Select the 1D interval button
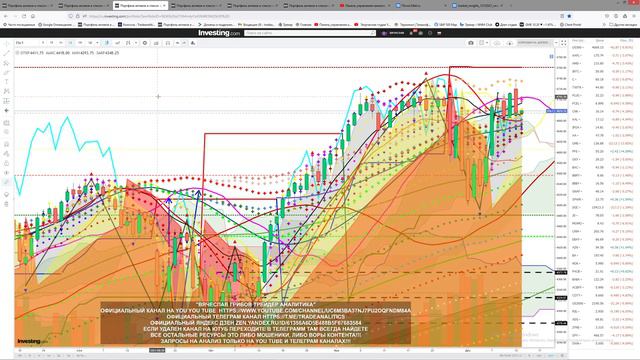 [x=90, y=42]
